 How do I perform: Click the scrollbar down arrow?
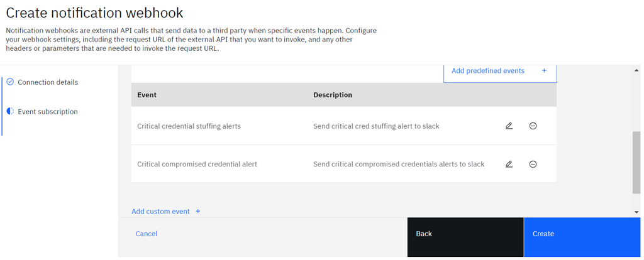637,212
